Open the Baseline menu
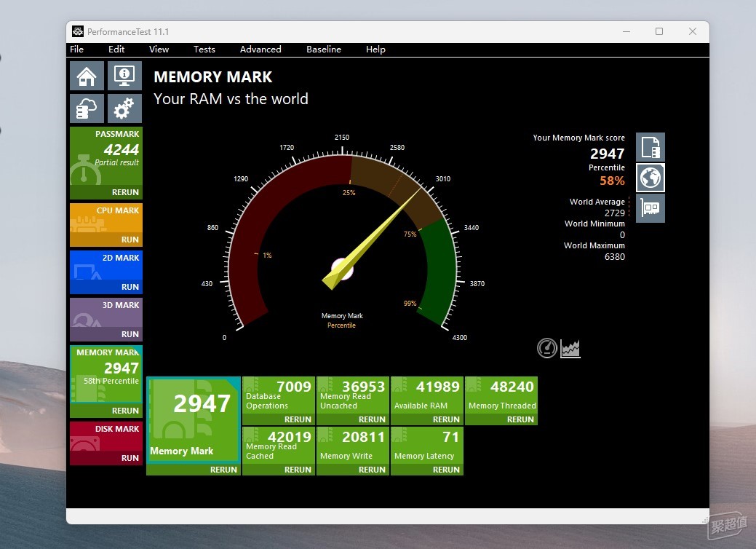This screenshot has height=549, width=756. click(x=324, y=50)
